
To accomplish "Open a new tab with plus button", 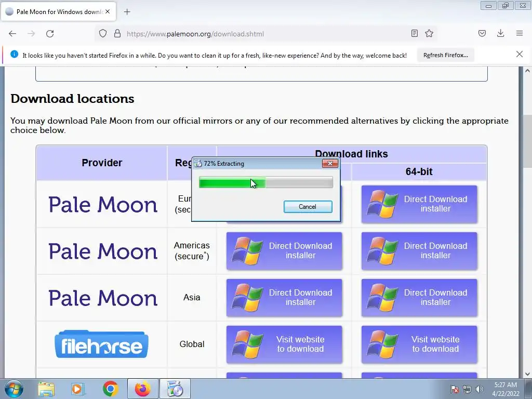I will (127, 12).
